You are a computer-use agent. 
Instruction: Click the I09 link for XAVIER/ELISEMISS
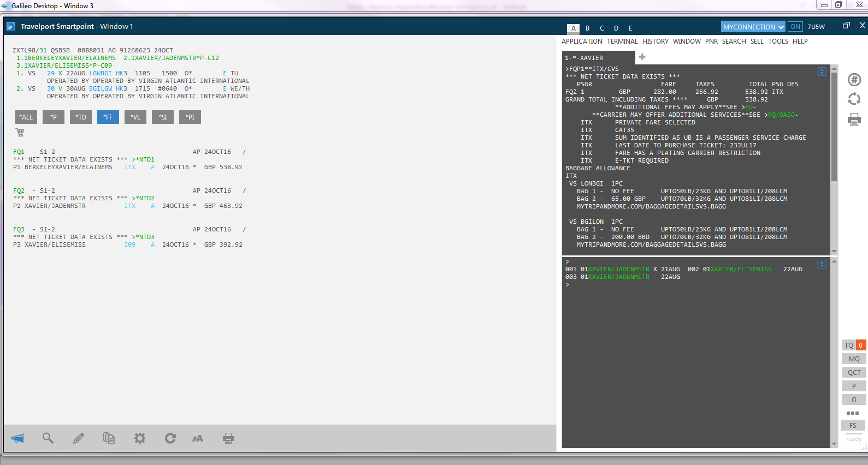129,245
